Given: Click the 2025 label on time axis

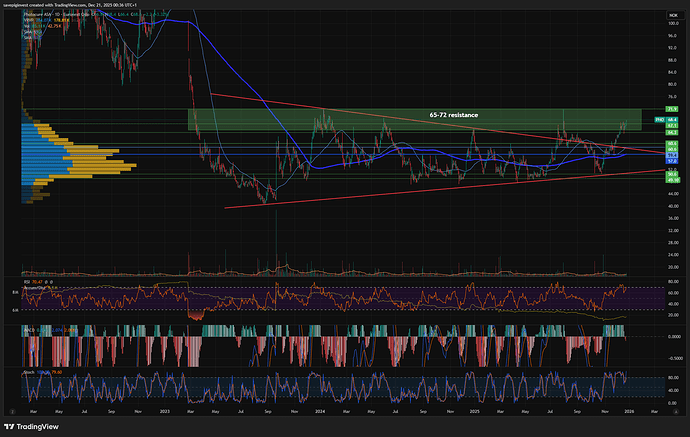Looking at the screenshot, I should [472, 409].
